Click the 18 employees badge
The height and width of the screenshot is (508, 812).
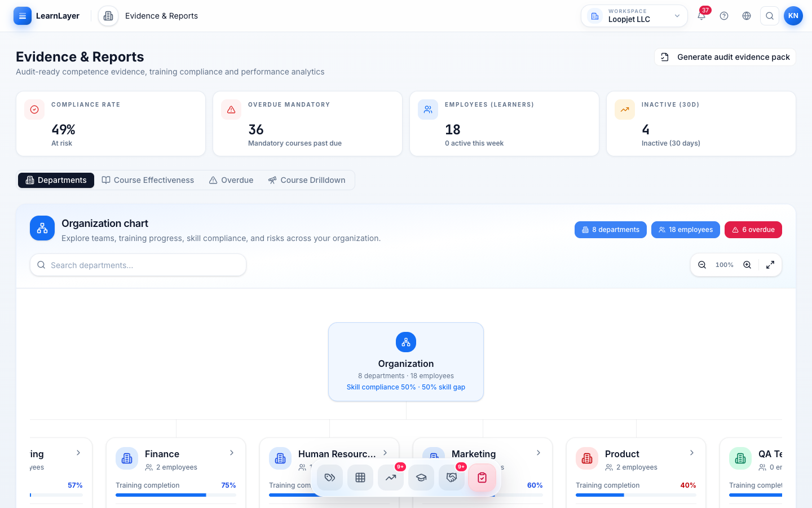point(686,230)
